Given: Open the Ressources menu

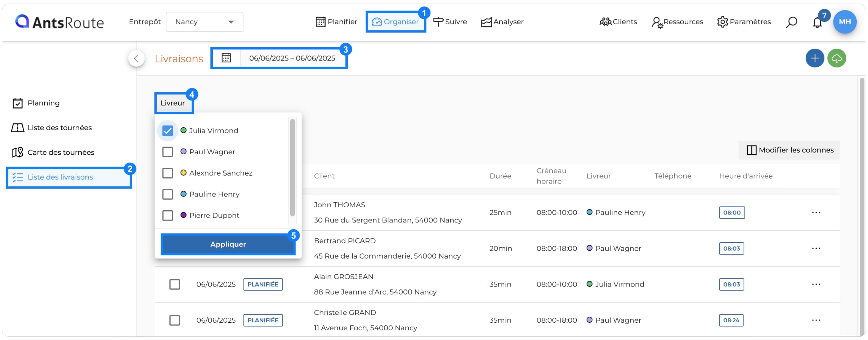Looking at the screenshot, I should [677, 22].
